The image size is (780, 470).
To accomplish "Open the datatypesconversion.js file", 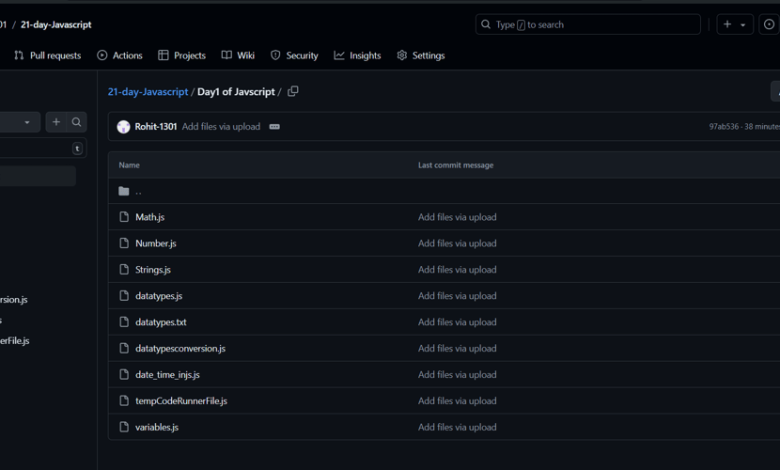I will click(180, 349).
